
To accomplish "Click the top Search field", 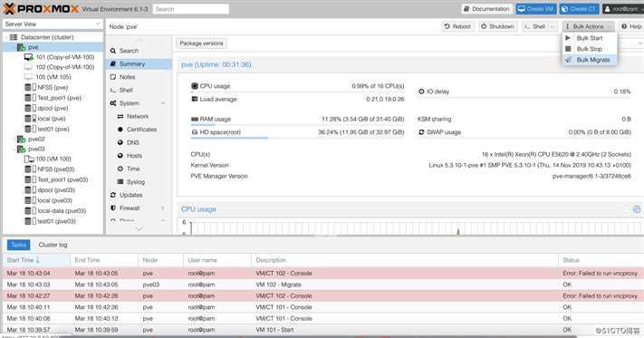I will point(191,9).
